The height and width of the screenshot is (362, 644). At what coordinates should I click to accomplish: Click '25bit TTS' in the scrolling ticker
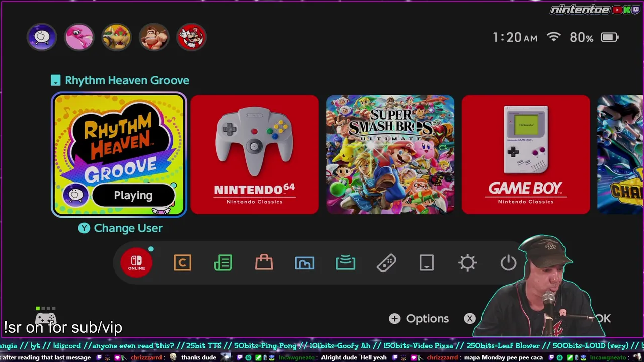click(x=205, y=346)
